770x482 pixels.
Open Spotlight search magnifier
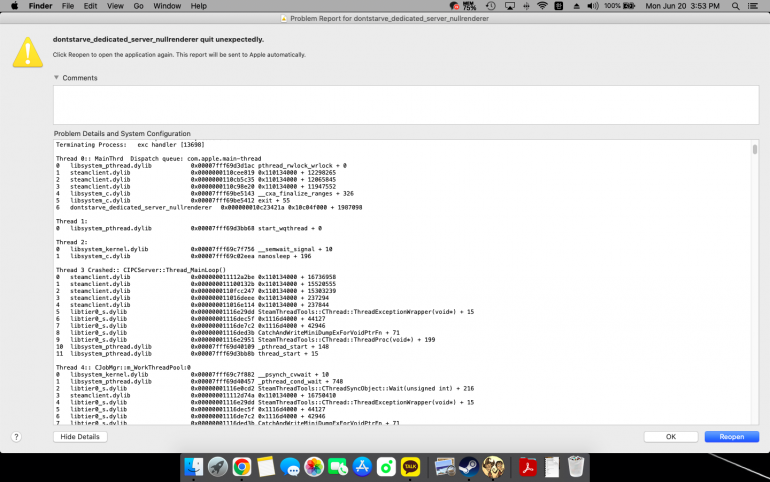(736, 6)
